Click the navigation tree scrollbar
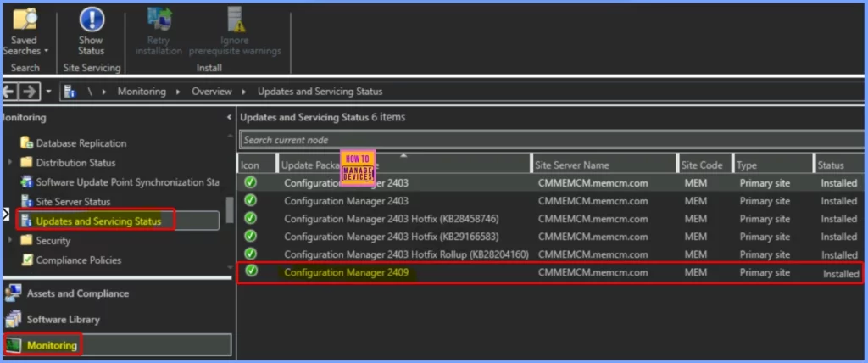 (229, 209)
